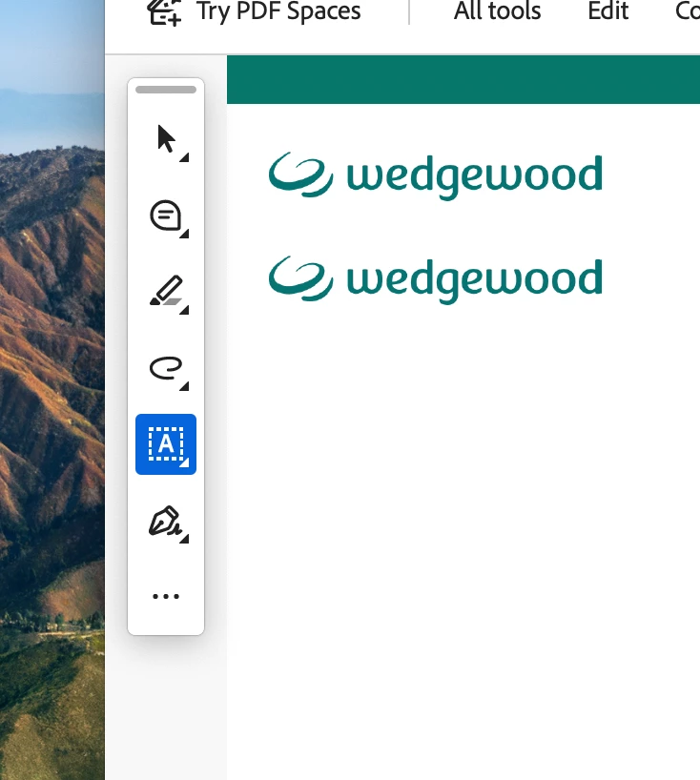Viewport: 700px width, 780px height.
Task: Switch to the Edit menu
Action: pyautogui.click(x=607, y=10)
